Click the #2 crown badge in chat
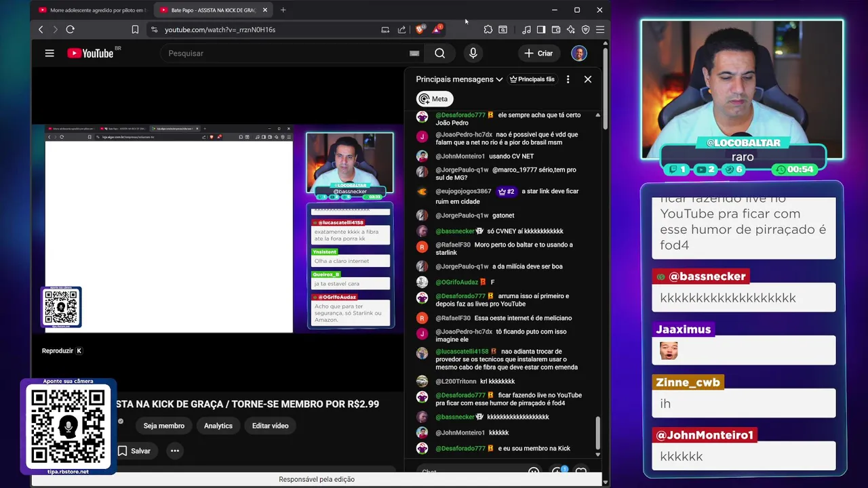 [507, 192]
